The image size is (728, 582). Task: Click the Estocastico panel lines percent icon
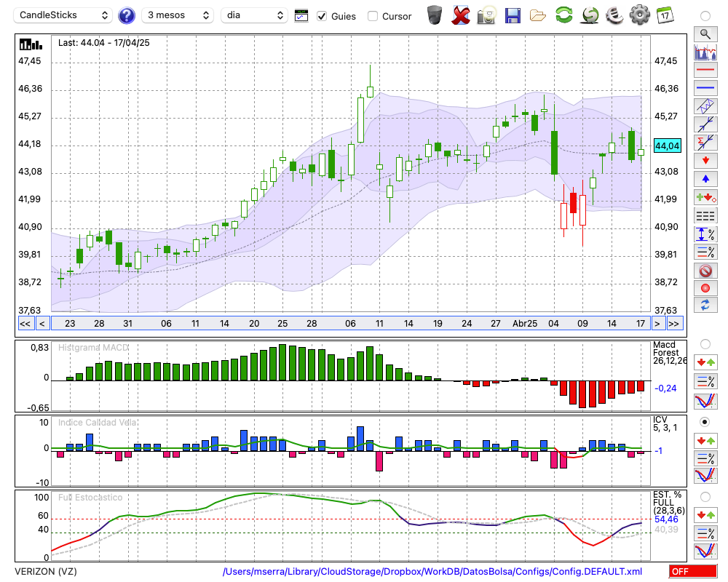pos(705,533)
